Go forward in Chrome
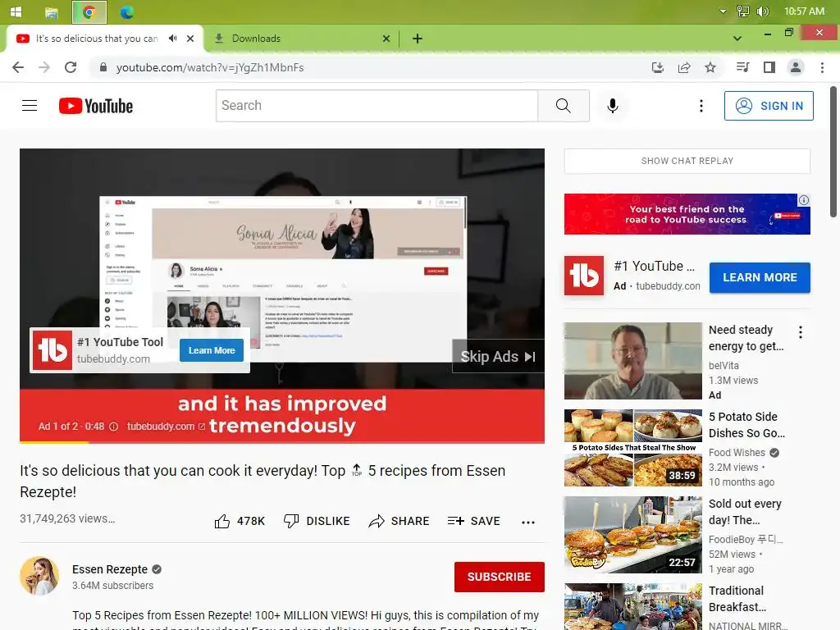This screenshot has width=840, height=630. point(44,67)
